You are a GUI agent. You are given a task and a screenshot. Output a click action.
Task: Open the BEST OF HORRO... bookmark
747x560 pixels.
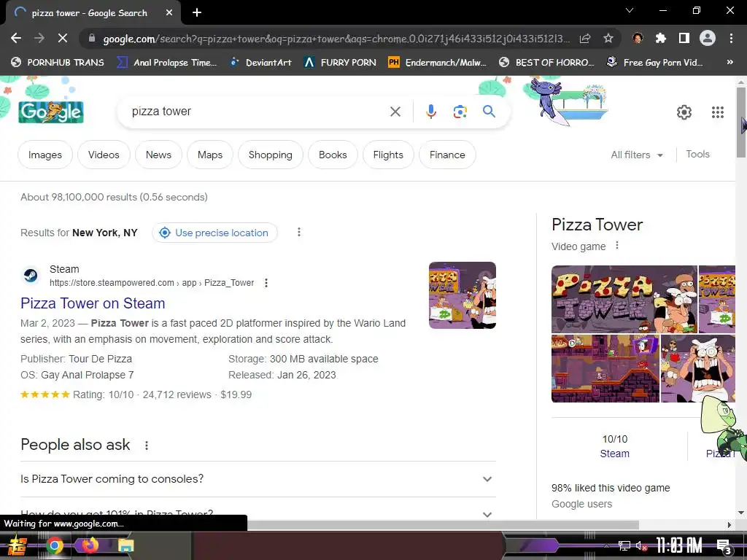(x=546, y=62)
